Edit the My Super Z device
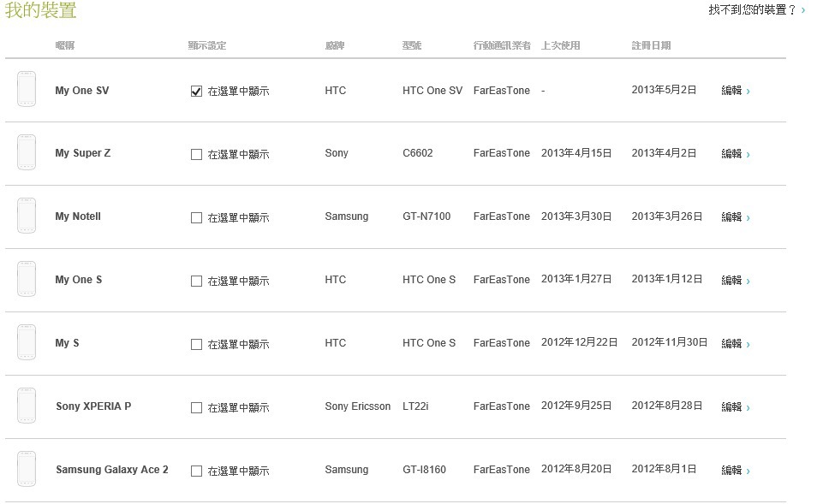Image resolution: width=817 pixels, height=504 pixels. [735, 153]
